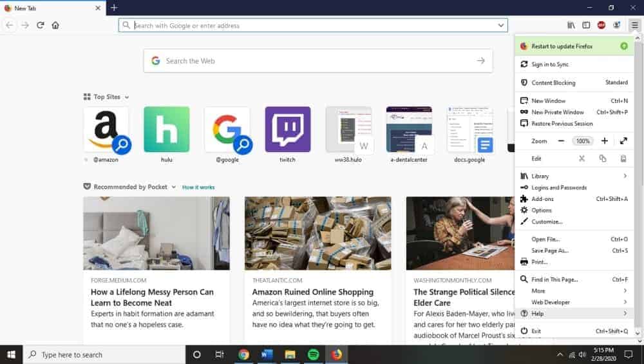The height and width of the screenshot is (364, 644).
Task: Choose Open File... menu entry
Action: (x=574, y=239)
